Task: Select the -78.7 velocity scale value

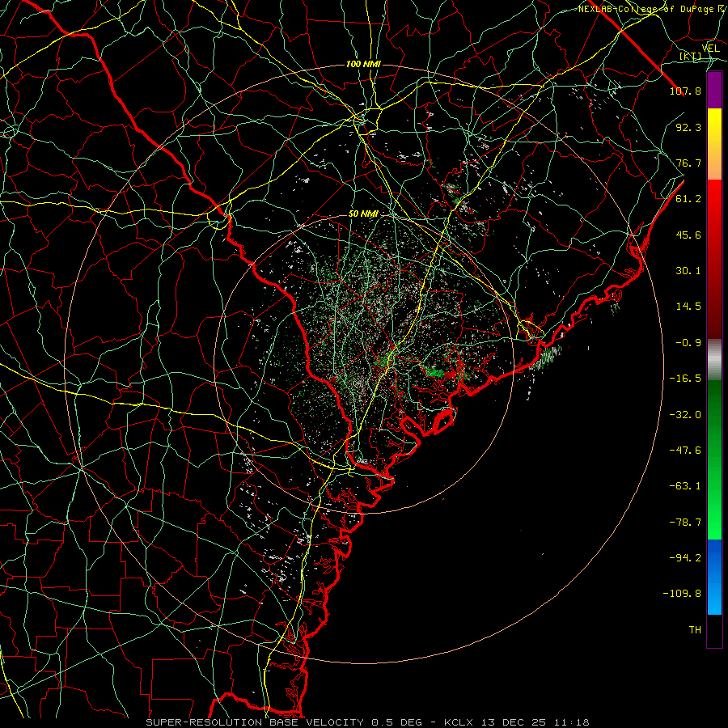Action: coord(685,523)
